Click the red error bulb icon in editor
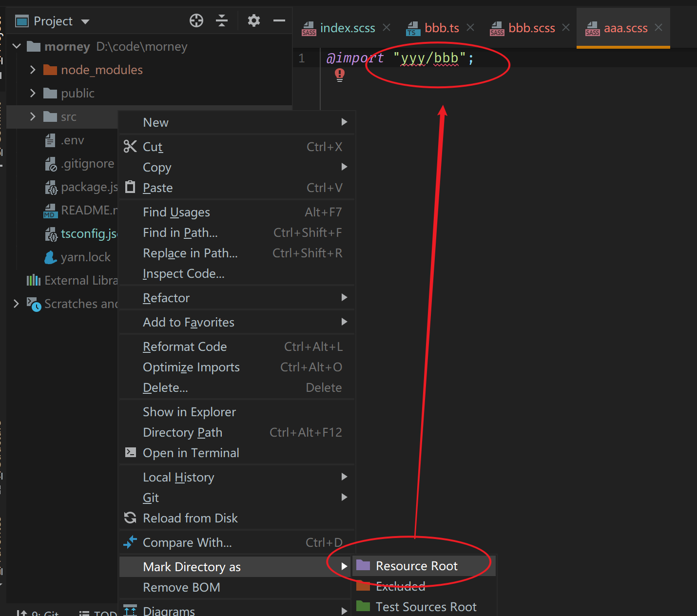 pyautogui.click(x=340, y=75)
